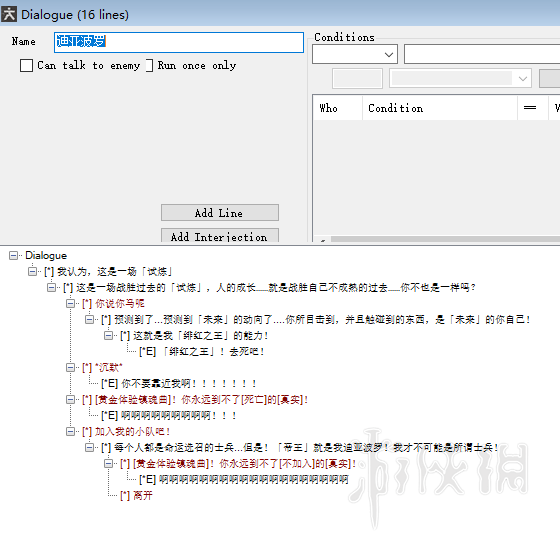Open the first Conditions dropdown

[355, 54]
